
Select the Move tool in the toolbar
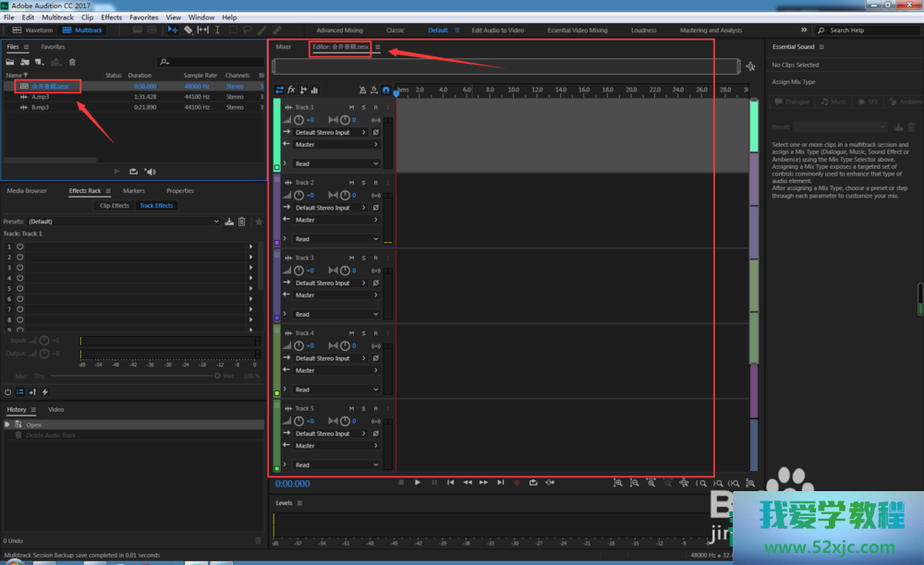[x=173, y=30]
